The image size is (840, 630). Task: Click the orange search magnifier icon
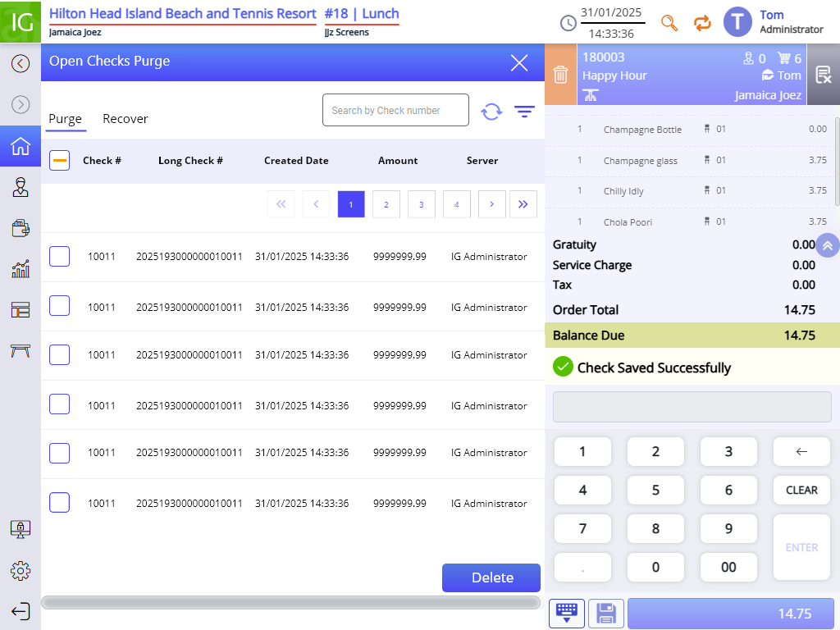point(669,23)
